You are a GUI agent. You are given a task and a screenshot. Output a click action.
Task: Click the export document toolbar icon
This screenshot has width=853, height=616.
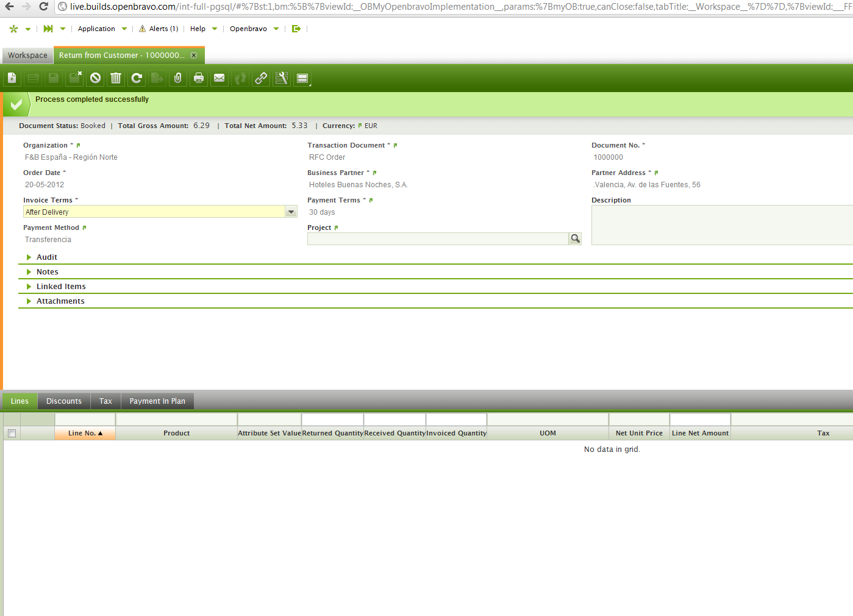(x=157, y=78)
